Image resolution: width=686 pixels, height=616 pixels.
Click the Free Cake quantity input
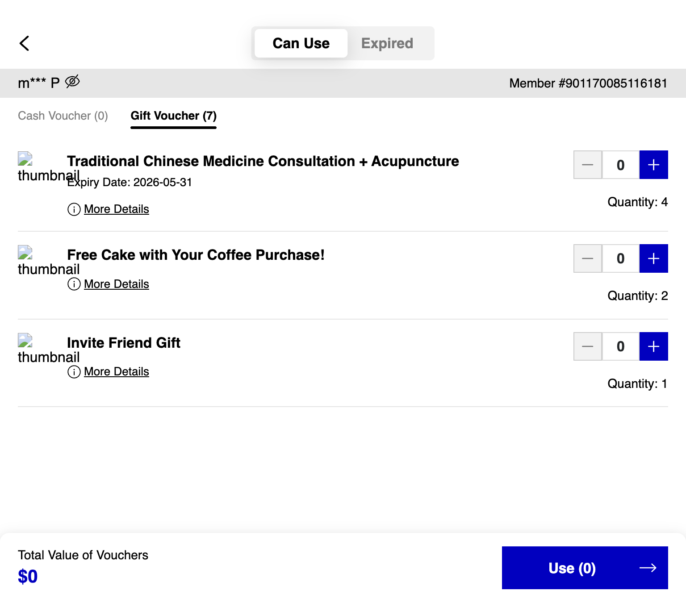click(x=621, y=258)
